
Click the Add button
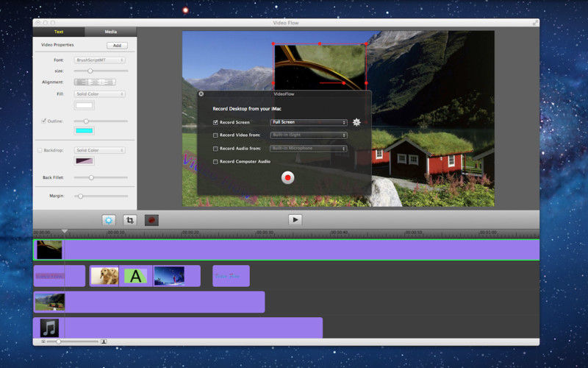(x=117, y=46)
